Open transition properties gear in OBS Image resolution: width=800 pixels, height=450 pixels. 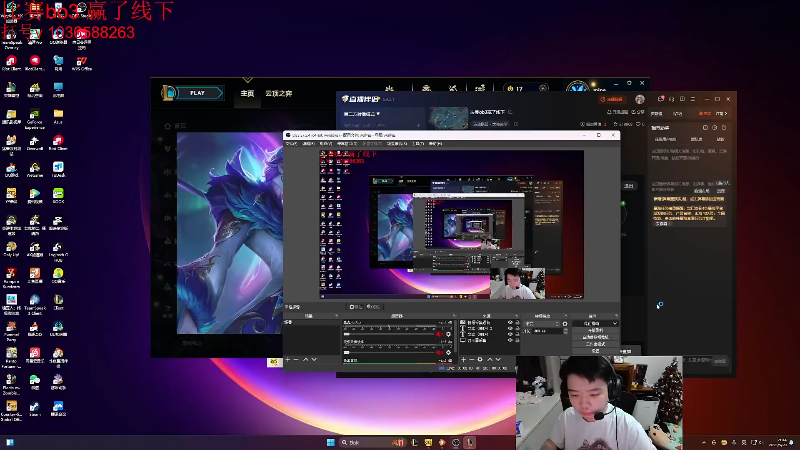coord(565,323)
